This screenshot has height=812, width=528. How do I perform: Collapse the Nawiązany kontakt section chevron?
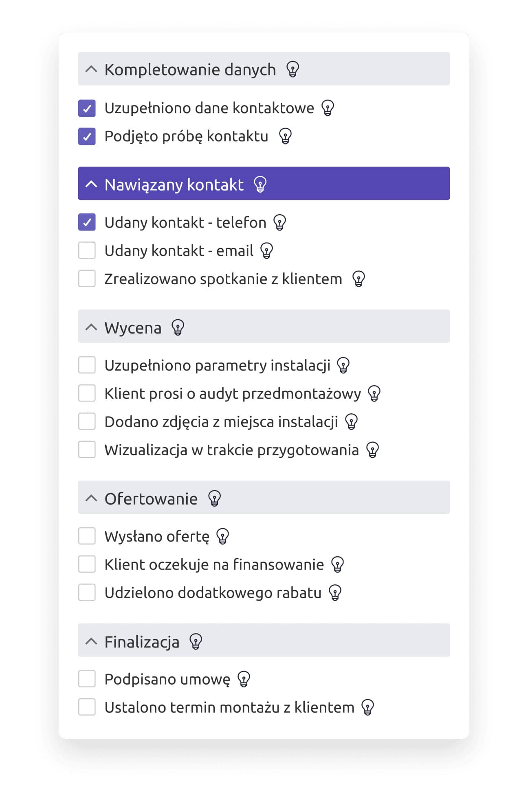click(91, 184)
